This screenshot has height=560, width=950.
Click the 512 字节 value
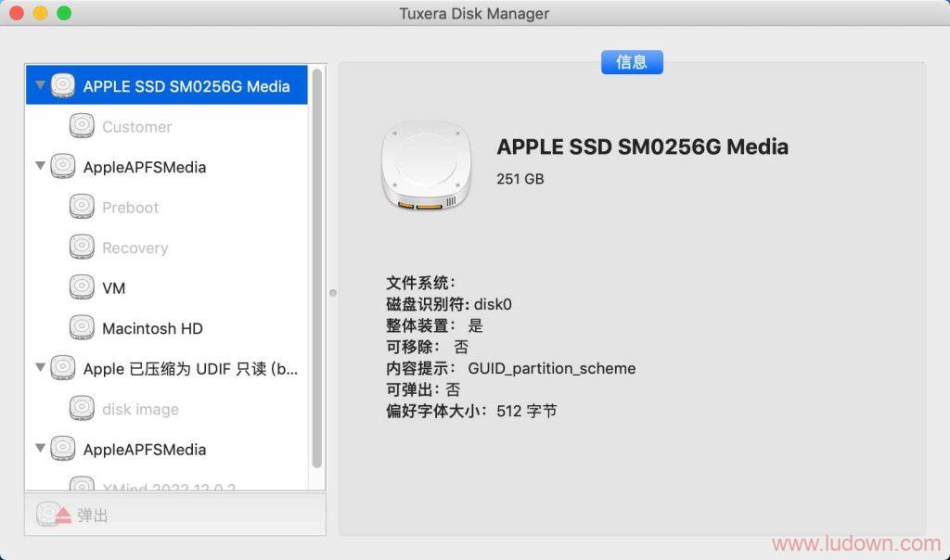tap(527, 411)
